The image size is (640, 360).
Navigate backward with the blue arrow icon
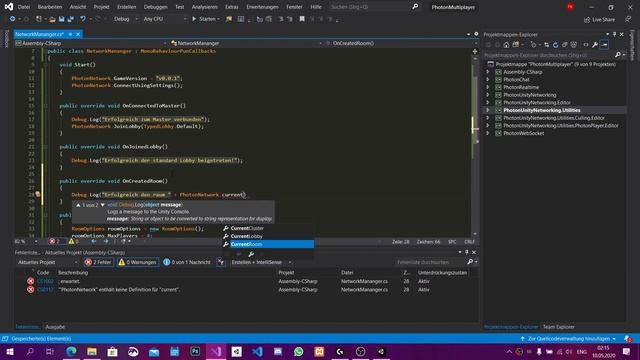click(x=13, y=19)
